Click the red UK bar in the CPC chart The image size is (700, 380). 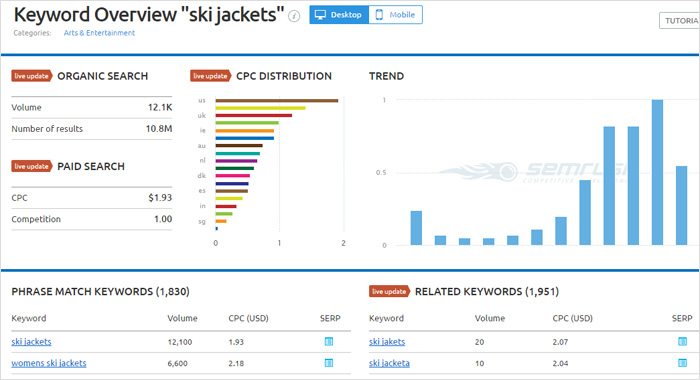point(254,115)
